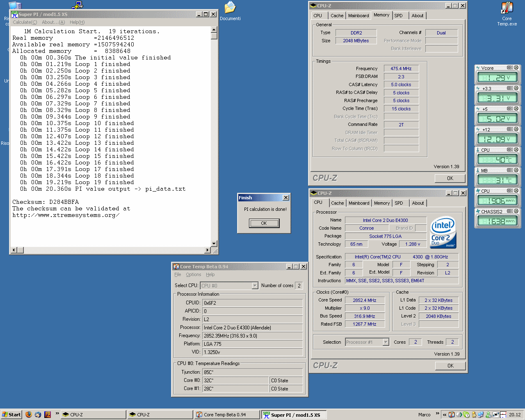Click OK in the Finish dialog
The width and height of the screenshot is (525, 420).
pos(264,223)
